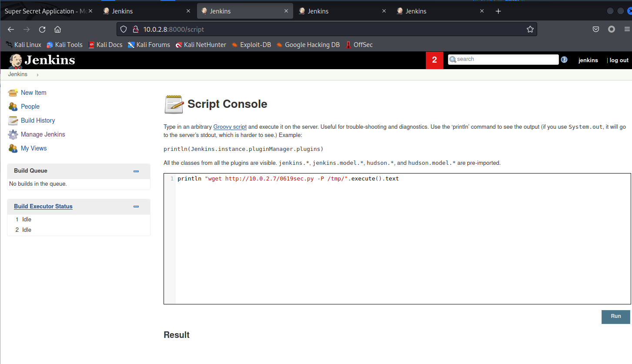The image size is (632, 364).
Task: Click into the Groovy script editor area
Action: (403, 239)
